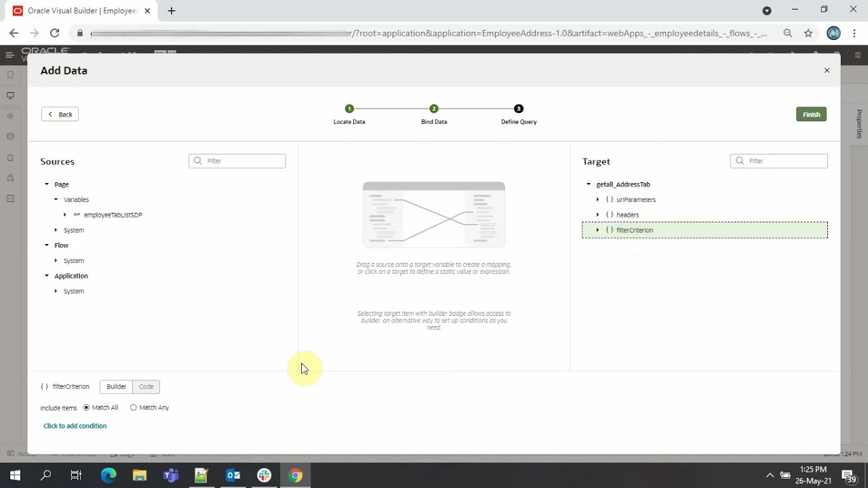868x488 pixels.
Task: Open Task View on the taskbar
Action: (76, 475)
